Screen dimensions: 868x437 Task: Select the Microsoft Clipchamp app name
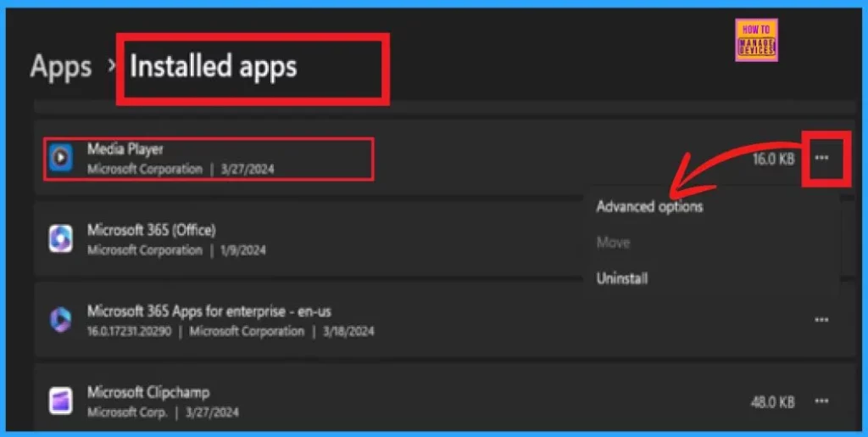(x=148, y=393)
